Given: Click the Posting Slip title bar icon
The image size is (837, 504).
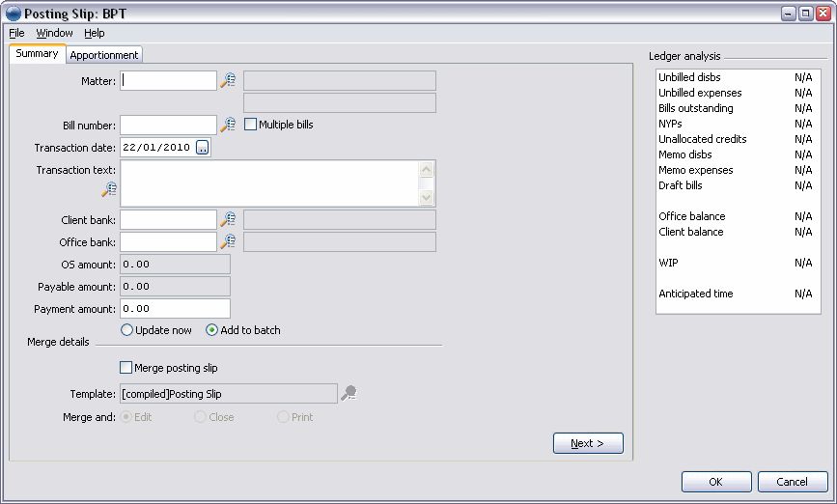Looking at the screenshot, I should click(x=13, y=14).
